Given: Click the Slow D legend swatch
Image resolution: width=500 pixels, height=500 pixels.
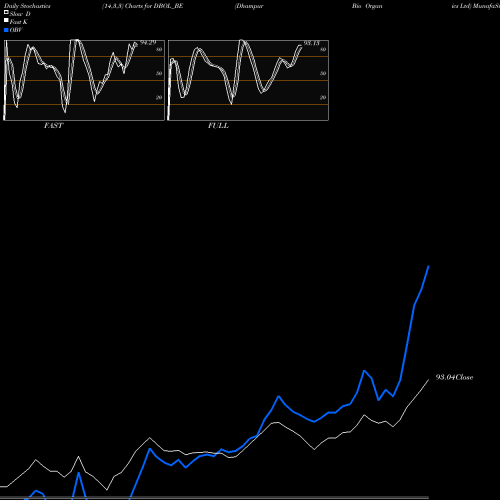Looking at the screenshot, I should click(6, 13).
